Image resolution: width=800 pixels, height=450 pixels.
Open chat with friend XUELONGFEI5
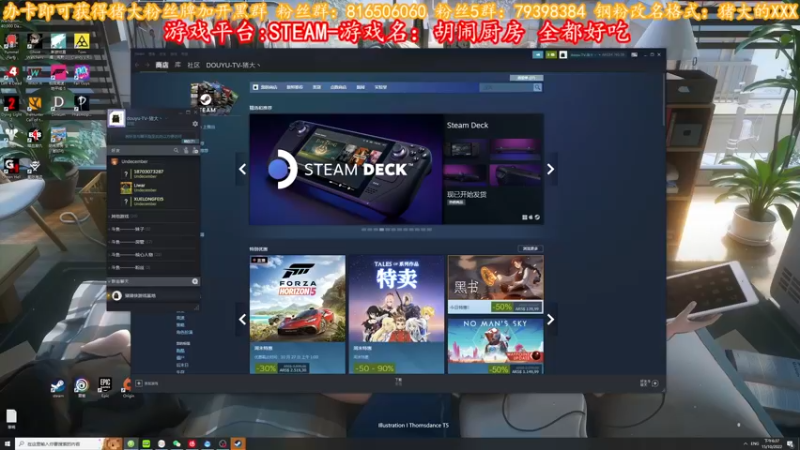[148, 201]
